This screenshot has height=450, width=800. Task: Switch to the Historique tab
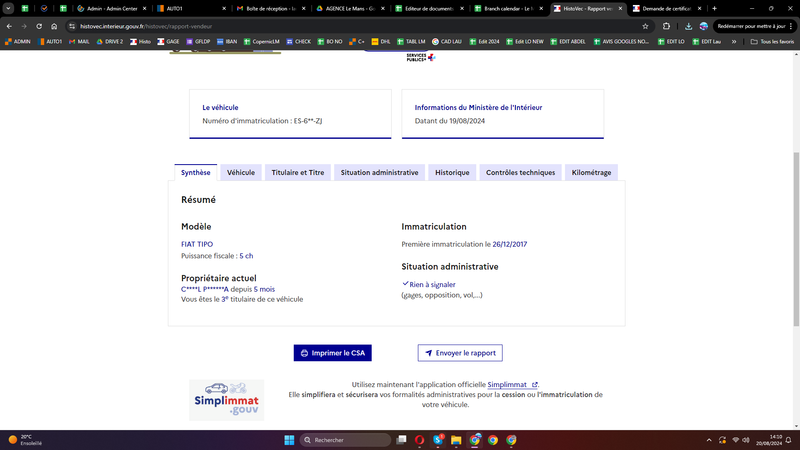[452, 172]
